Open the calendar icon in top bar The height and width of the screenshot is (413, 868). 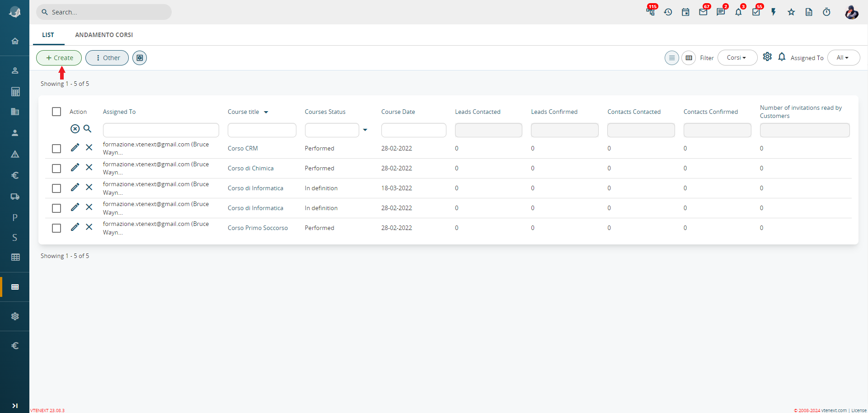[x=685, y=12]
